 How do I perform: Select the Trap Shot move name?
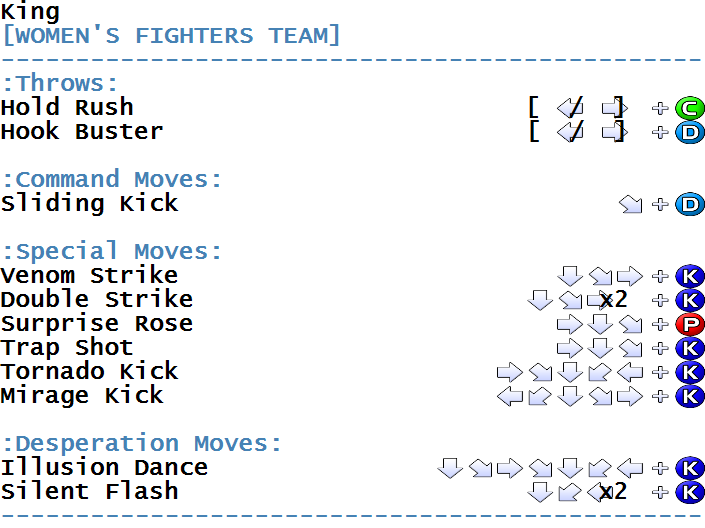point(67,348)
